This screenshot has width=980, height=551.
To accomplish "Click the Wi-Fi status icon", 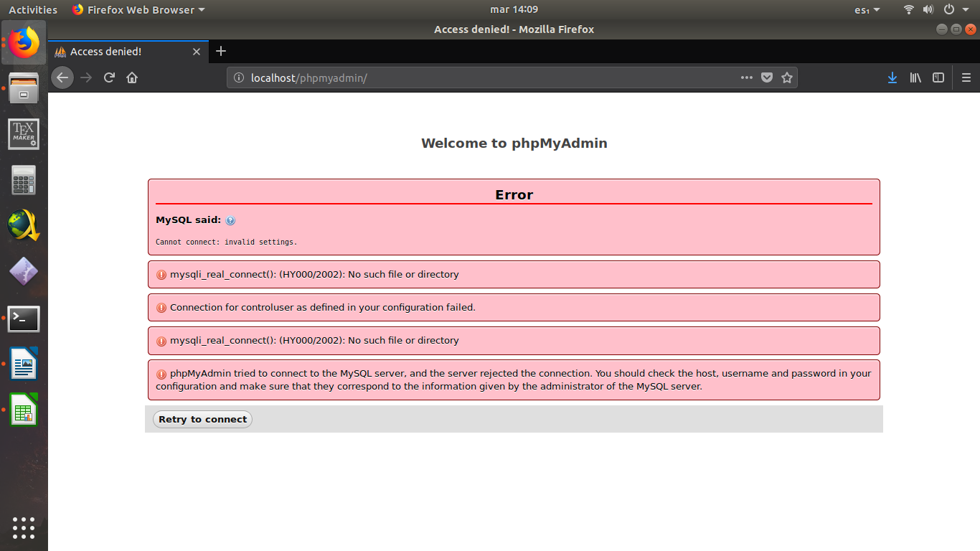I will (x=909, y=9).
